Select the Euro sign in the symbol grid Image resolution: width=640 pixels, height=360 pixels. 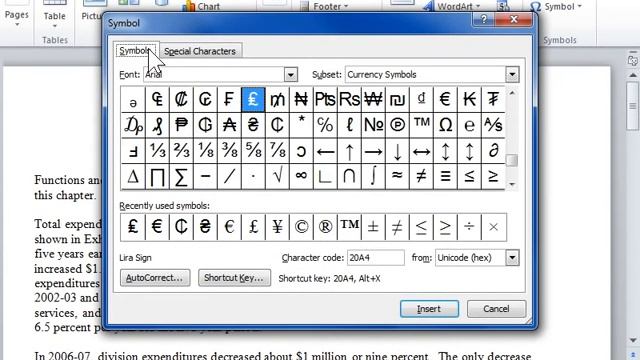(x=445, y=99)
